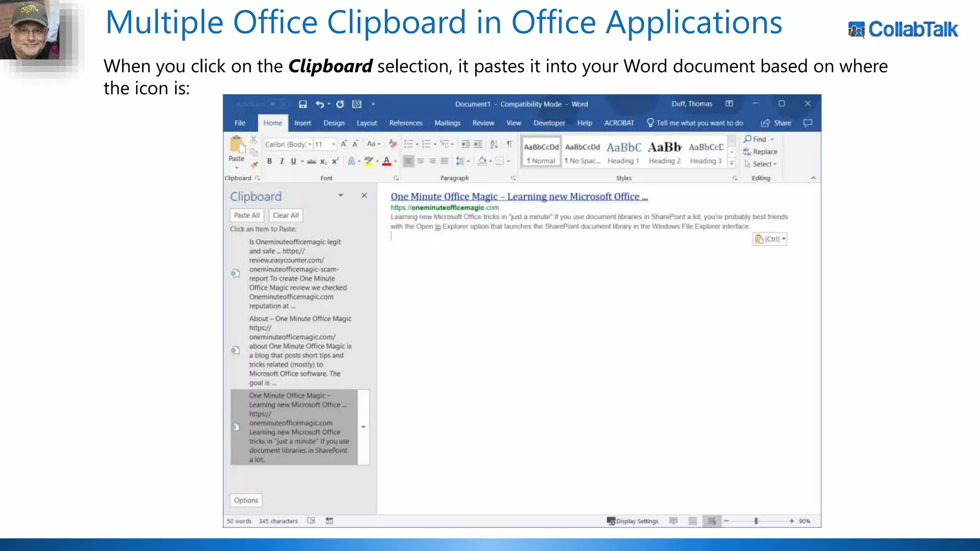
Task: Click the Justify alignment icon
Action: 445,161
